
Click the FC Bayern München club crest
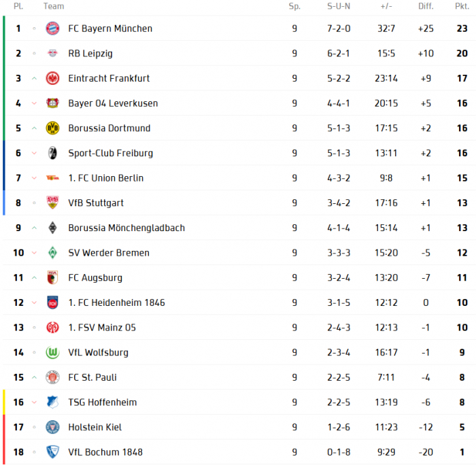pyautogui.click(x=52, y=29)
